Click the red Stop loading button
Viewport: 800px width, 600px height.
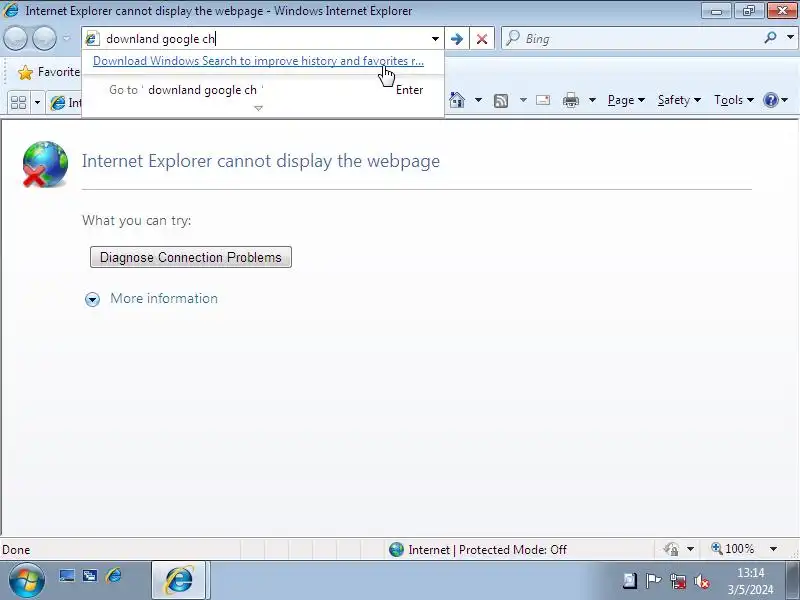point(482,39)
